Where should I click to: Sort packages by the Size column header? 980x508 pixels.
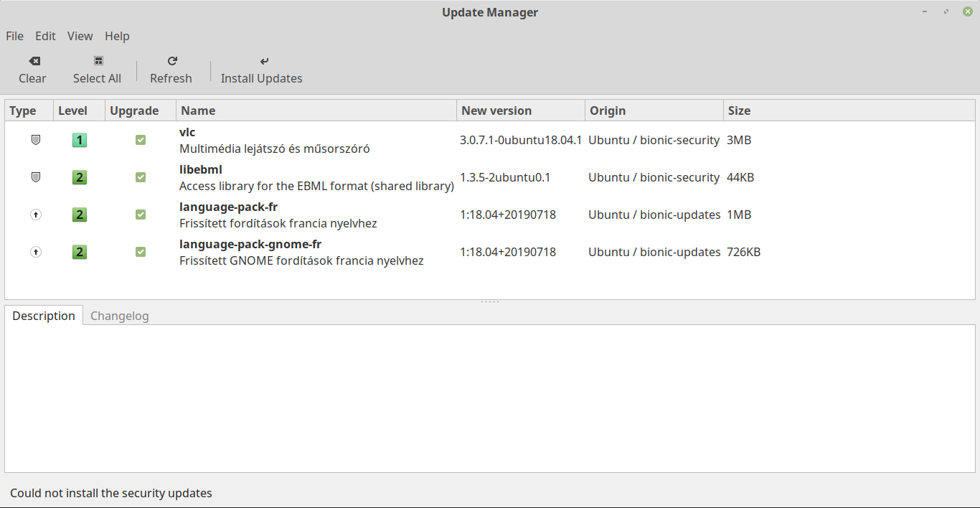[739, 110]
